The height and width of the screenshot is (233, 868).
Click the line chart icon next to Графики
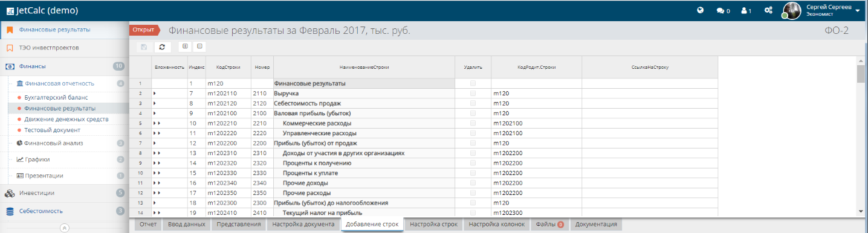tap(20, 159)
